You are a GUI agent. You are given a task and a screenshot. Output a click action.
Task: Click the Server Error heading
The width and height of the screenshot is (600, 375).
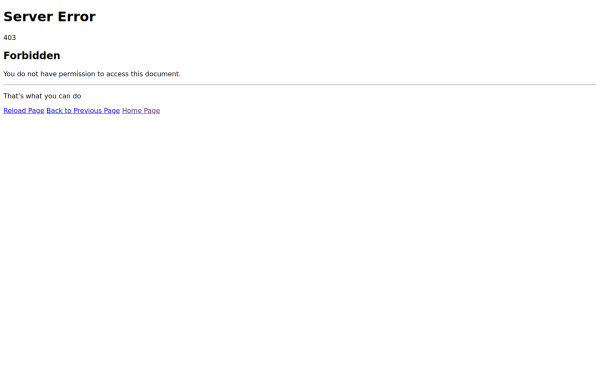[x=49, y=16]
